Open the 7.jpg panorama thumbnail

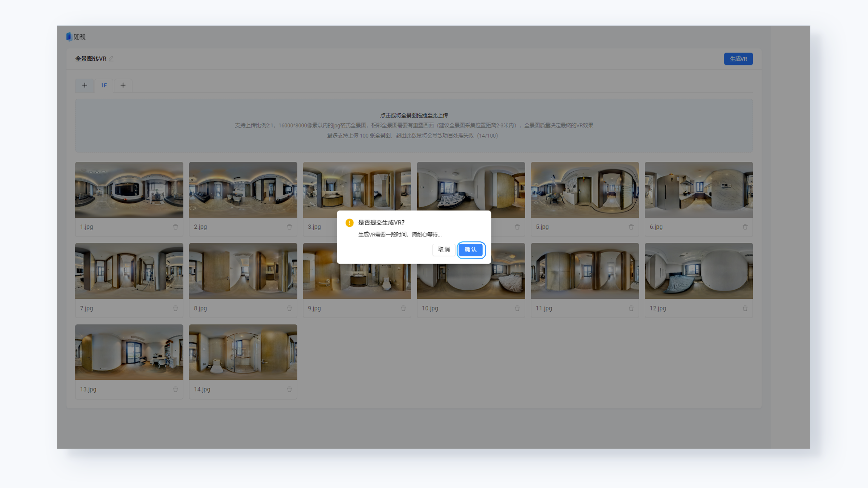(x=129, y=271)
